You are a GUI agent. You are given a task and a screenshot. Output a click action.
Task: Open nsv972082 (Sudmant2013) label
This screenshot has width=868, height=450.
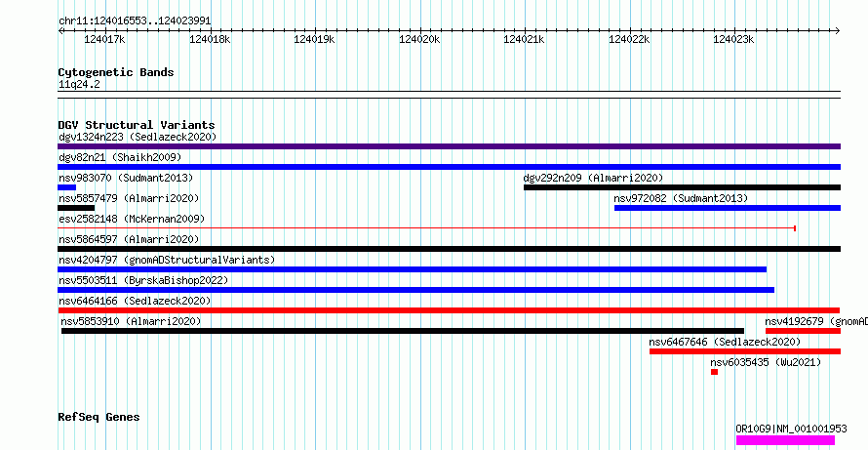(x=681, y=198)
